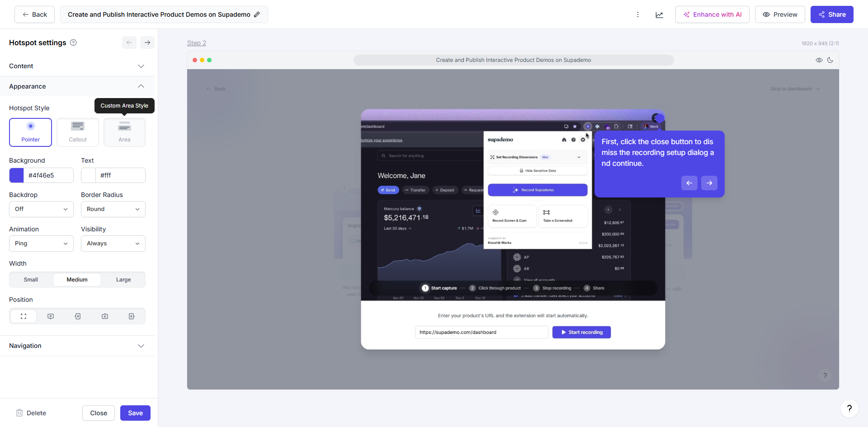The image size is (868, 427).
Task: Click Record Screen & Cam icon
Action: point(495,212)
